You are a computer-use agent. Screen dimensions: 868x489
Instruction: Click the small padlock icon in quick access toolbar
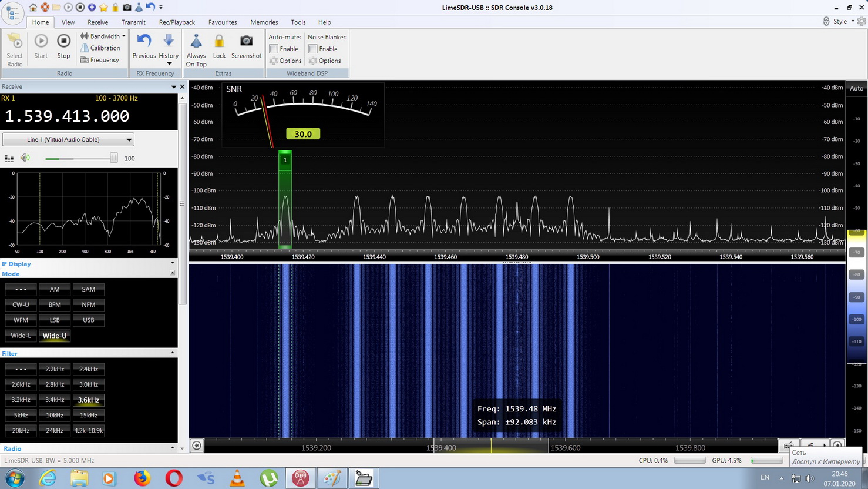115,7
